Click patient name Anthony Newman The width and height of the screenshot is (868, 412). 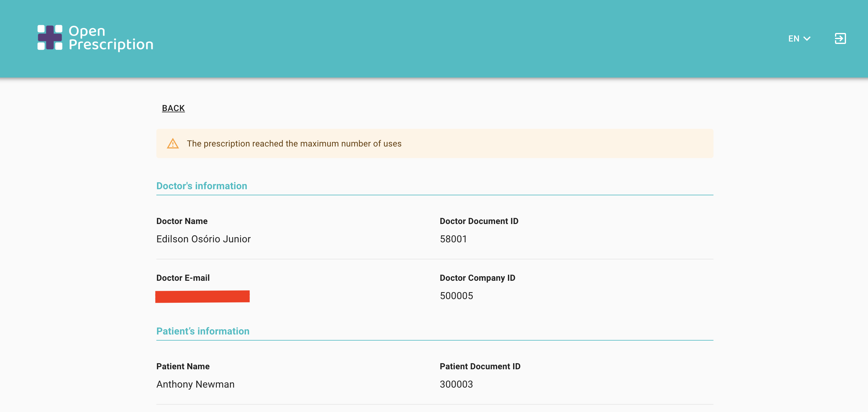click(195, 384)
